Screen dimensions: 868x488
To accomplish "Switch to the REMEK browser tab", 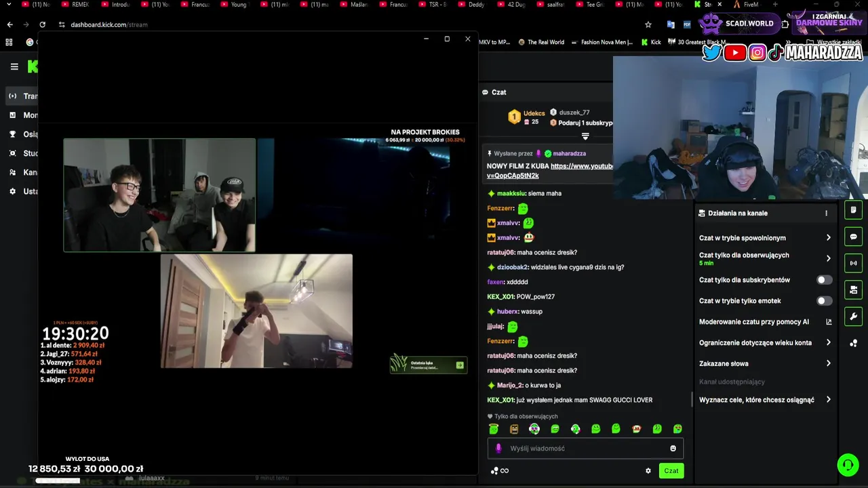I will [76, 5].
